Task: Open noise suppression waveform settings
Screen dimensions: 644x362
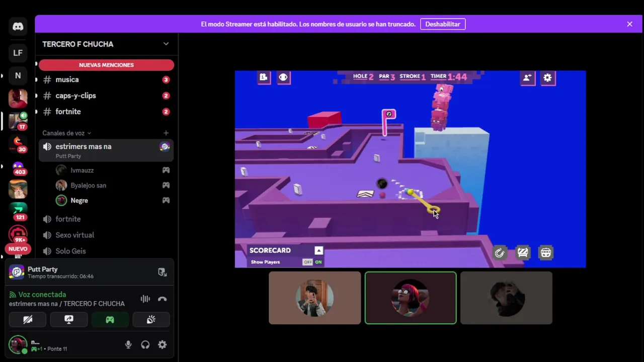Action: (145, 299)
